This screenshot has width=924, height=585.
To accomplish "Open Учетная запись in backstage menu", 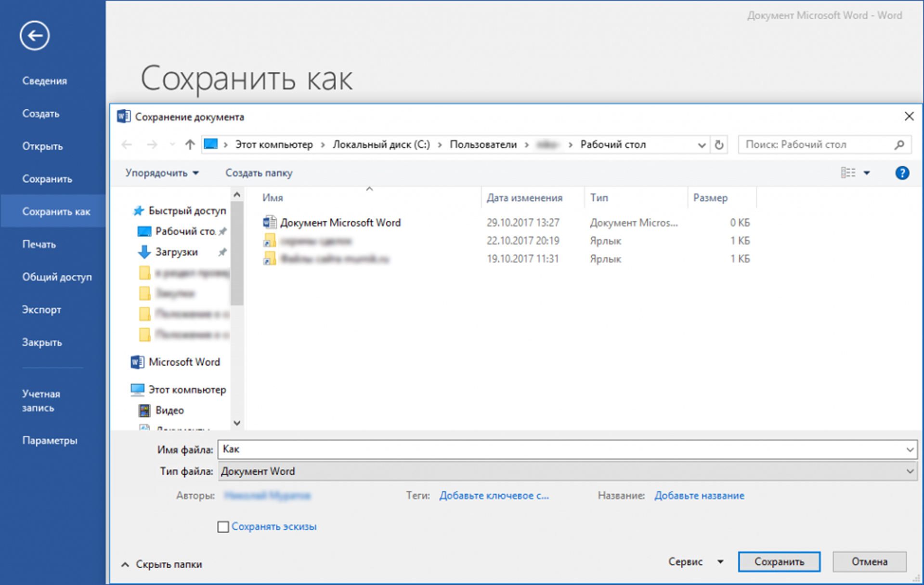I will click(41, 401).
